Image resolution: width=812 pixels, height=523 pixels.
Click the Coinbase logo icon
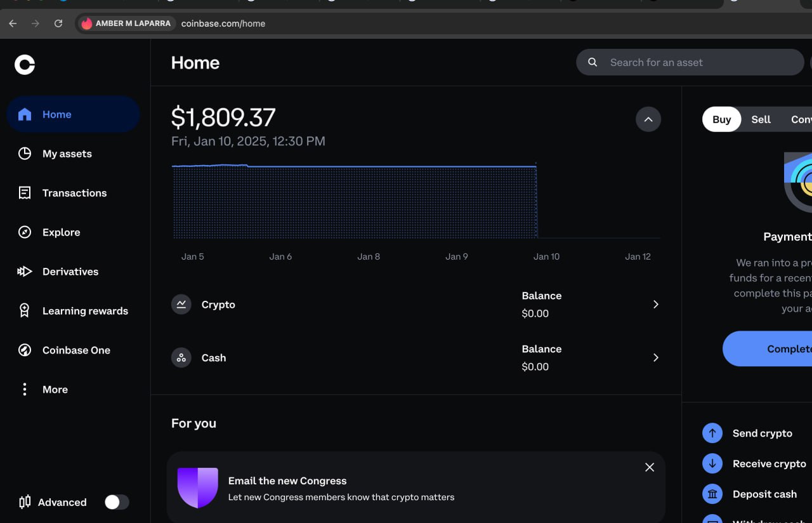point(25,64)
